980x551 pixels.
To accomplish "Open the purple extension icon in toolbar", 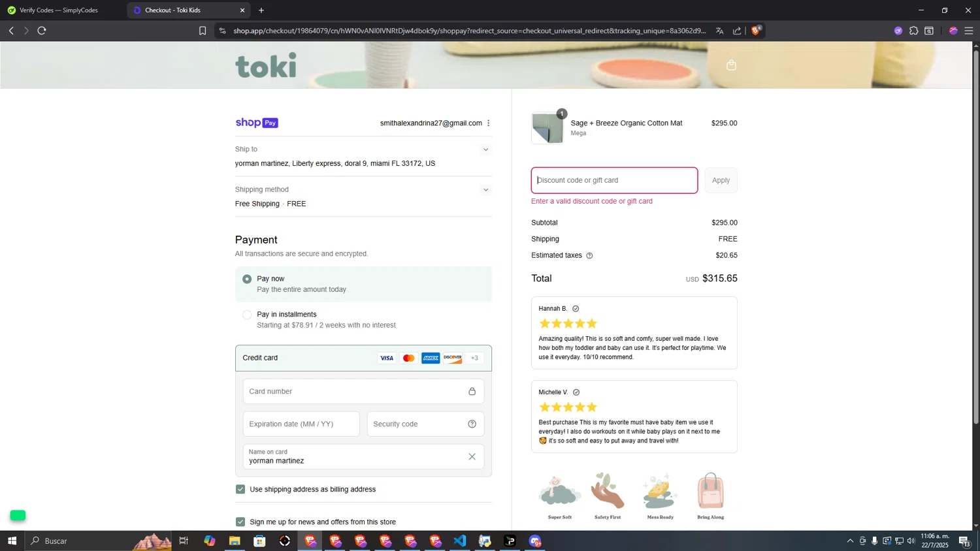I will pyautogui.click(x=898, y=31).
